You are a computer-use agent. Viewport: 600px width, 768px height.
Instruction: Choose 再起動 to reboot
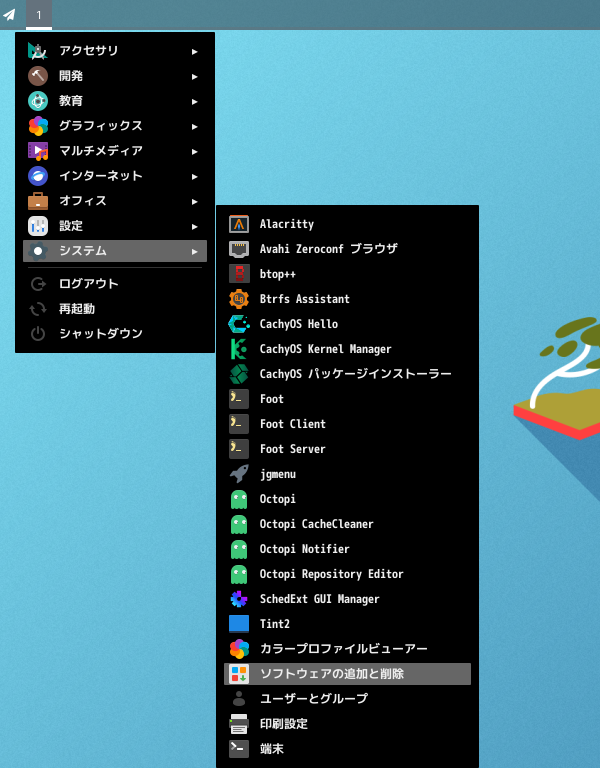(115, 309)
